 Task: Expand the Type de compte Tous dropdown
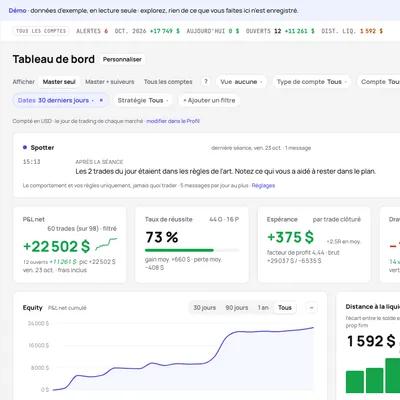click(312, 82)
